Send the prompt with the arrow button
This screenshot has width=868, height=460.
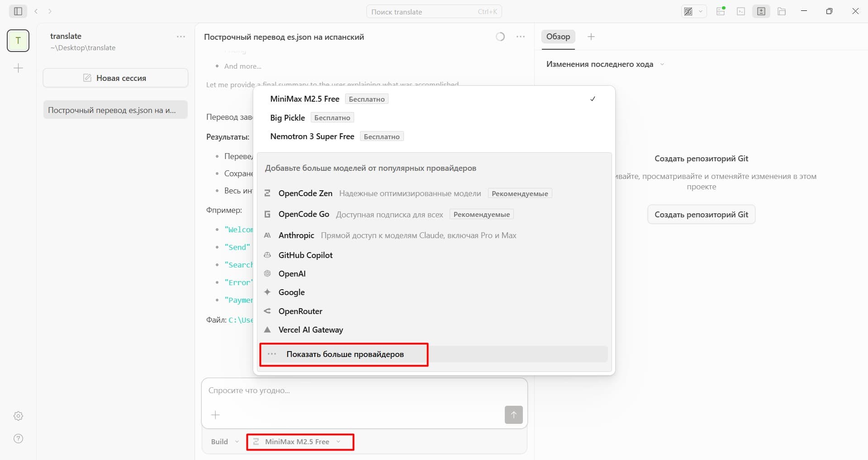(x=513, y=415)
